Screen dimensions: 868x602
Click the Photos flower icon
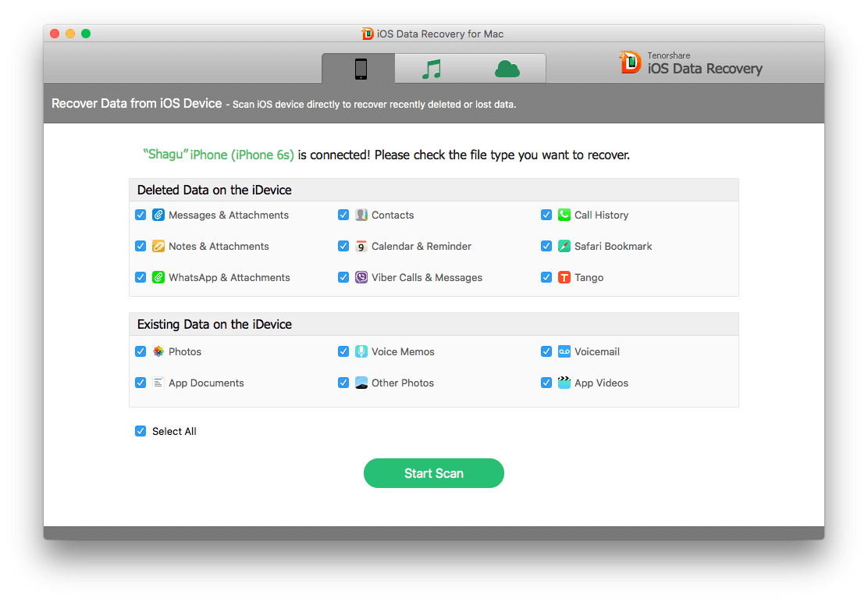click(158, 351)
